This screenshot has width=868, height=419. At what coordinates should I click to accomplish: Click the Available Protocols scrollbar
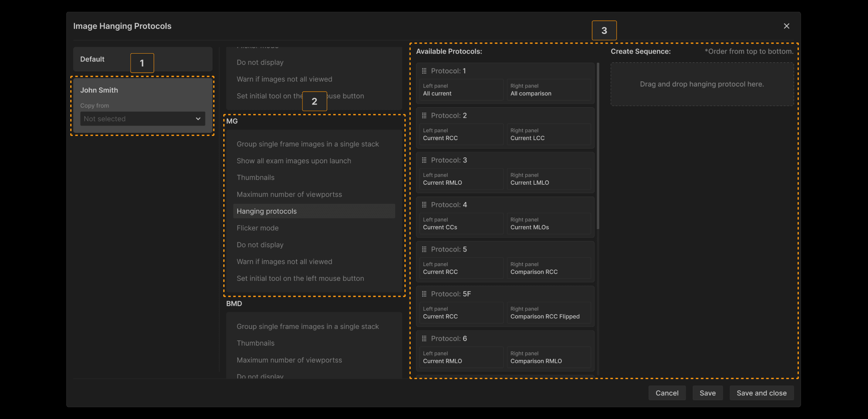click(598, 146)
